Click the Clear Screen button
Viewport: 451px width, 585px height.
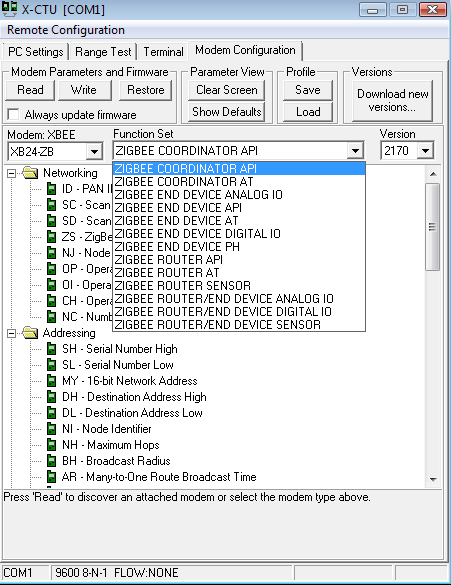coord(226,90)
